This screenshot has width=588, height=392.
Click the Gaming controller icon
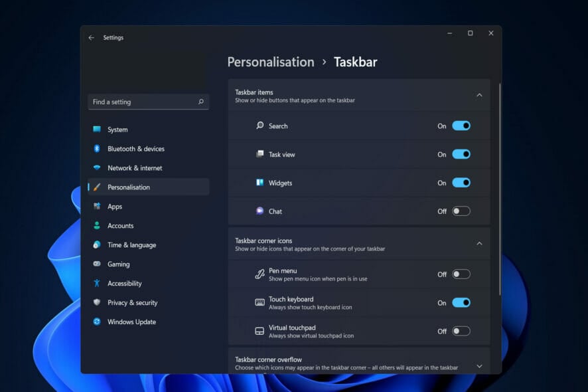pos(98,264)
